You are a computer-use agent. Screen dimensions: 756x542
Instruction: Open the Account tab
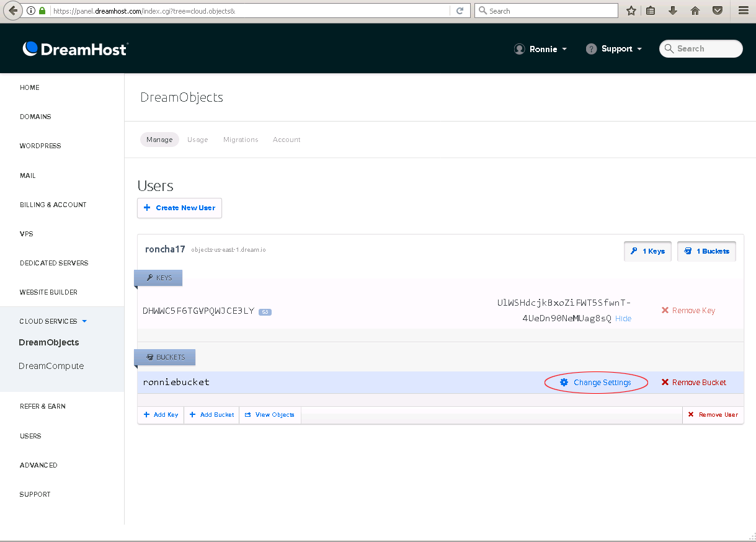[x=287, y=140]
